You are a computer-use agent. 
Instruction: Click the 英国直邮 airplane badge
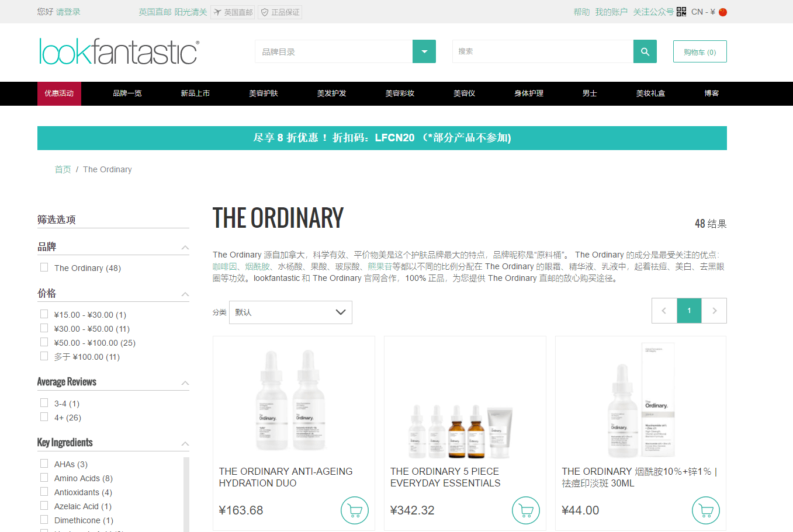point(233,12)
